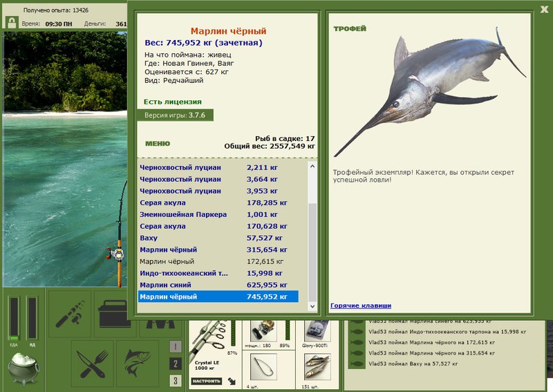Click the ЕДА food level bar

15,319
